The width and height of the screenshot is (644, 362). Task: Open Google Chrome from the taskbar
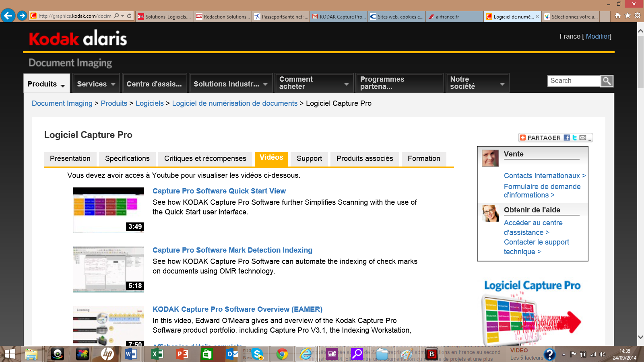[x=282, y=354]
